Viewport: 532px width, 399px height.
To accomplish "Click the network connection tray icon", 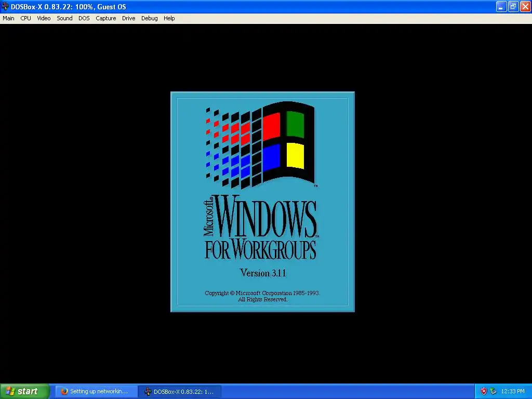I will (x=494, y=392).
